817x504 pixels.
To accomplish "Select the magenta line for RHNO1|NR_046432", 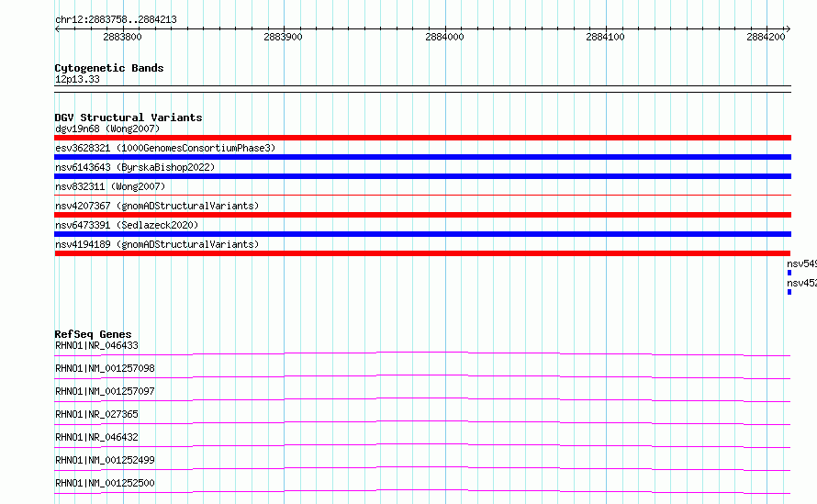I will [422, 445].
